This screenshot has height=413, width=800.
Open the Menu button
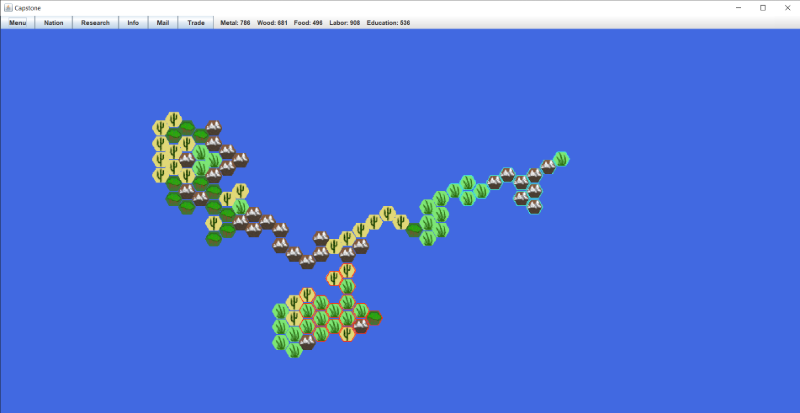point(18,22)
